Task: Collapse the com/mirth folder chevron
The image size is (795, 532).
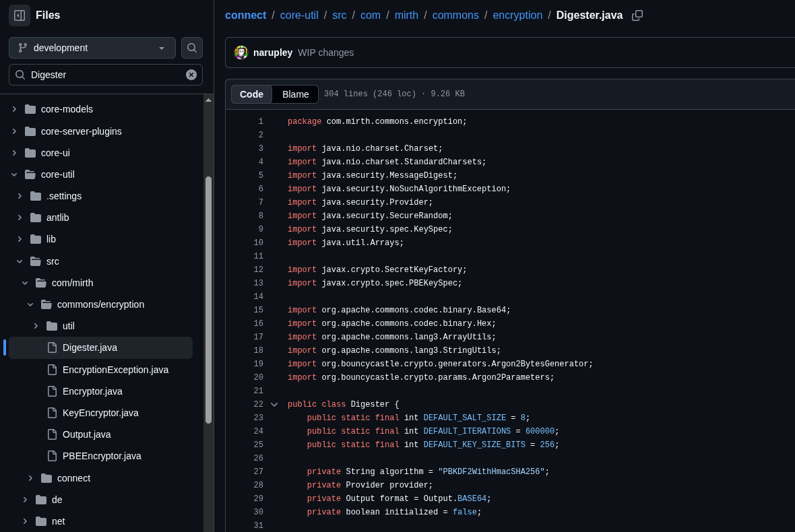Action: (x=25, y=283)
